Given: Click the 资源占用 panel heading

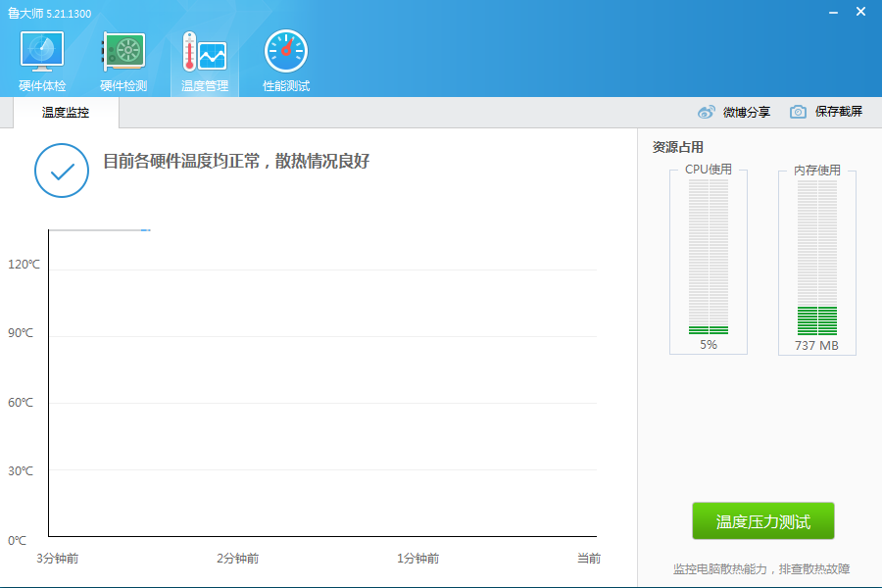Looking at the screenshot, I should coord(678,147).
